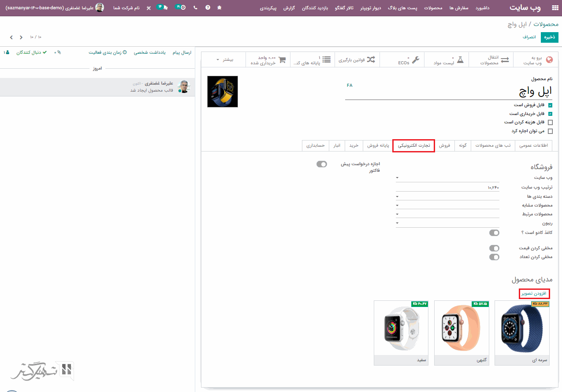Image resolution: width=562 pixels, height=392 pixels.
Task: Click the FA translation button
Action: point(350,85)
